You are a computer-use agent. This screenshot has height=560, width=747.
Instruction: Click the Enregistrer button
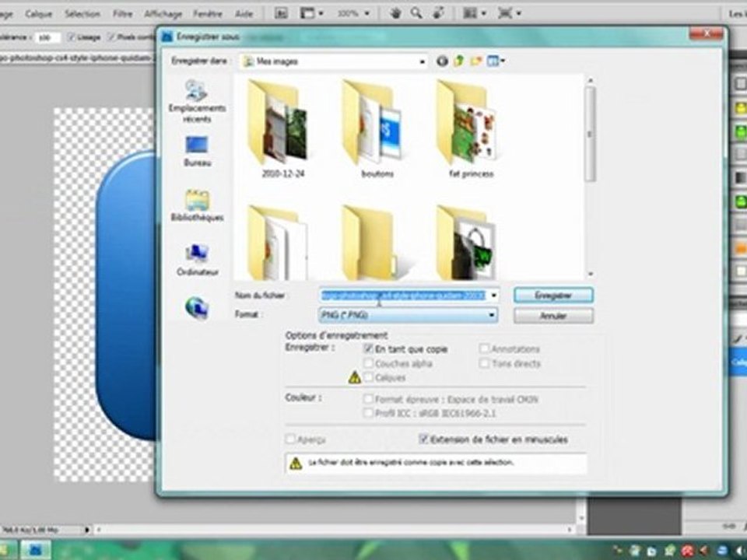point(553,296)
